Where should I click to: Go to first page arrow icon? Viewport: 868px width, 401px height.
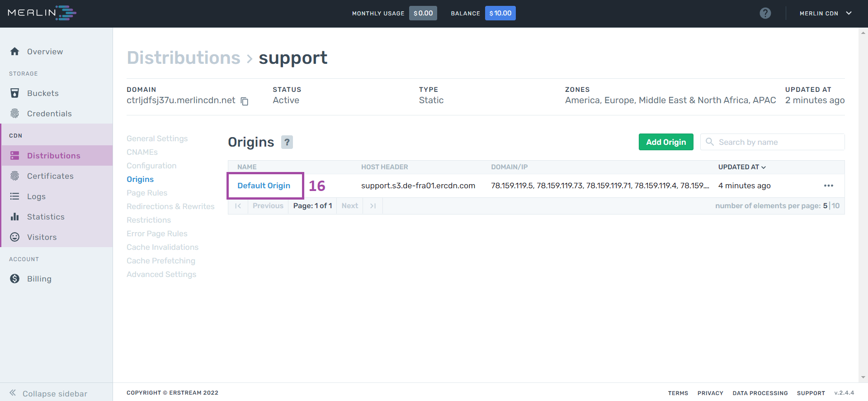238,206
